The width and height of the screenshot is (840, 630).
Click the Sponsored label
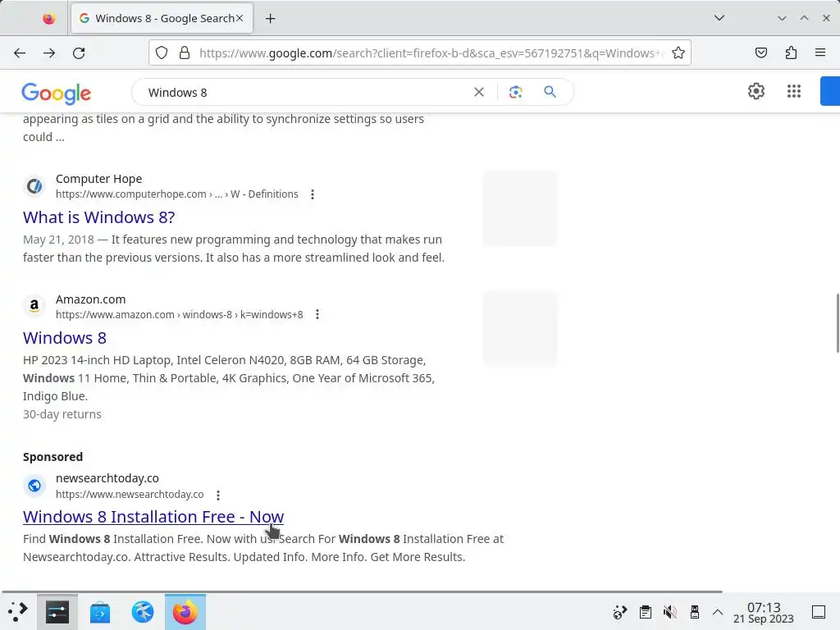coord(52,456)
